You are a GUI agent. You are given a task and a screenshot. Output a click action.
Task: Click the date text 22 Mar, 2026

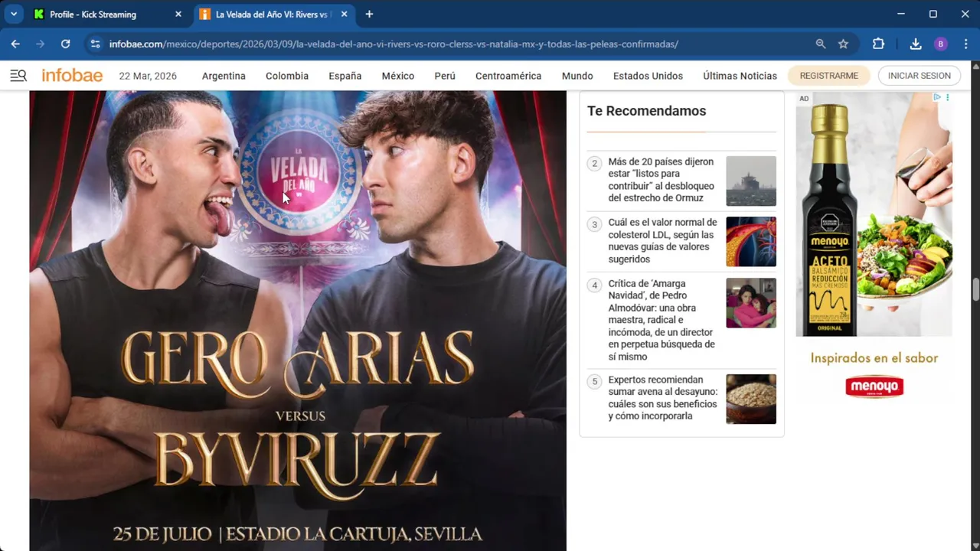(148, 76)
